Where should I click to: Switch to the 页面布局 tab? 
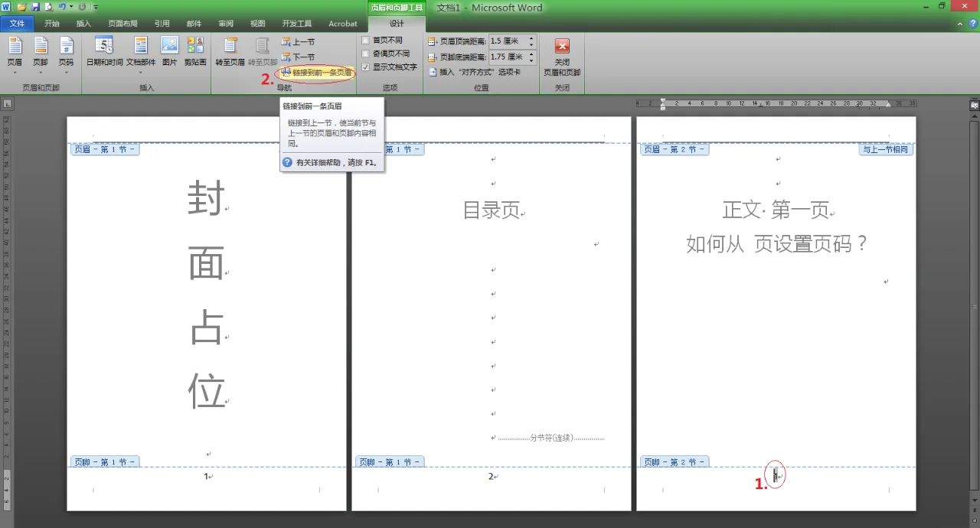coord(122,24)
